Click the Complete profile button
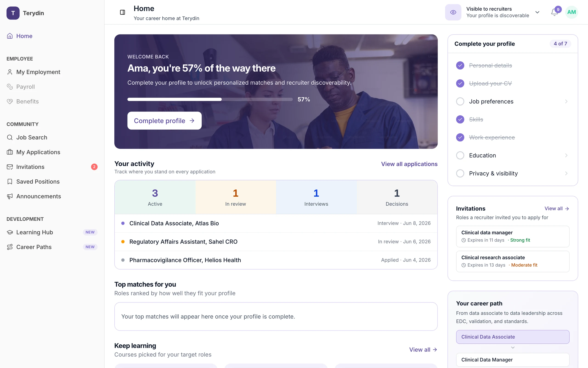This screenshot has height=368, width=588. tap(164, 121)
